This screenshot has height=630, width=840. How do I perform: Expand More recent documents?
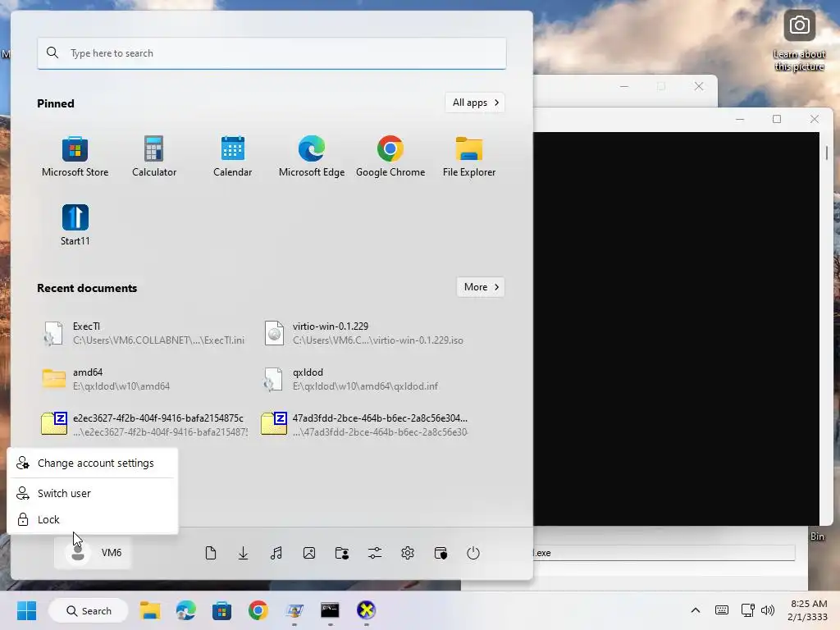click(x=481, y=287)
